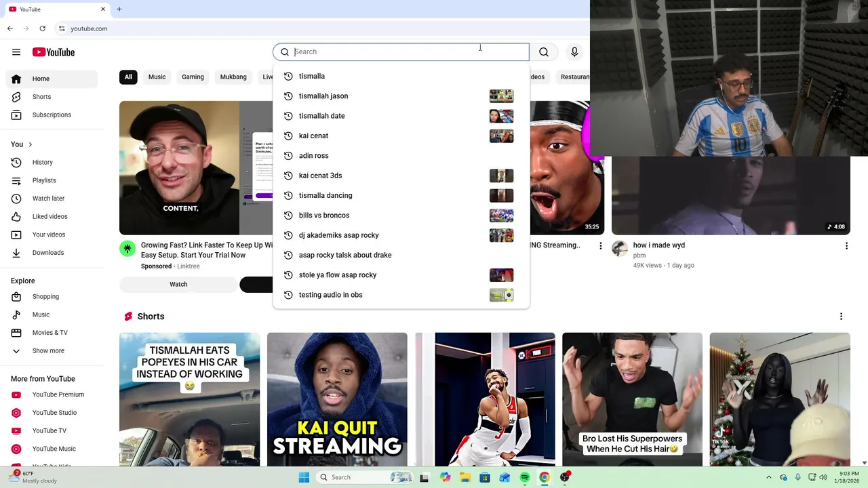Choose 'tismalla dancing' search suggestion

(x=401, y=196)
